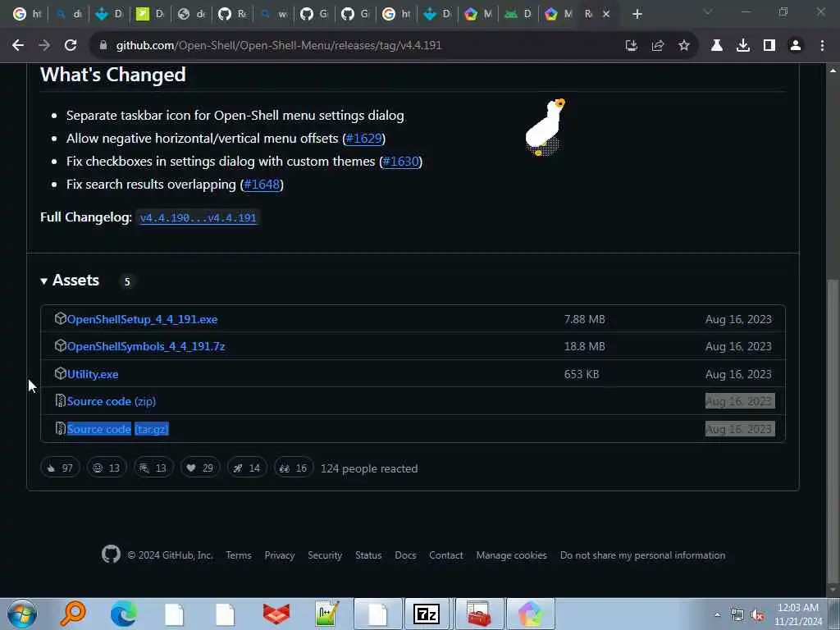
Task: Open the profile avatar icon
Action: click(796, 46)
